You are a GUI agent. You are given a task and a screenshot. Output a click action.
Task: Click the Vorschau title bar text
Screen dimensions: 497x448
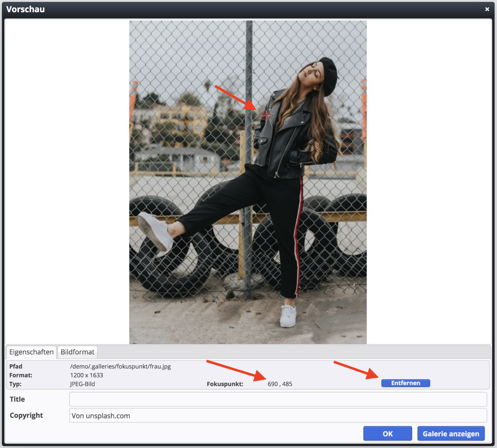pyautogui.click(x=25, y=9)
